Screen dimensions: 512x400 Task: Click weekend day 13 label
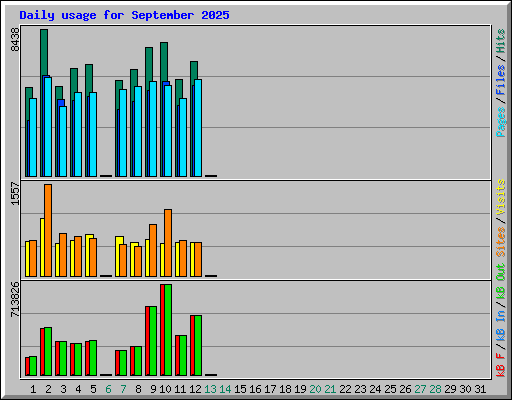(210, 389)
